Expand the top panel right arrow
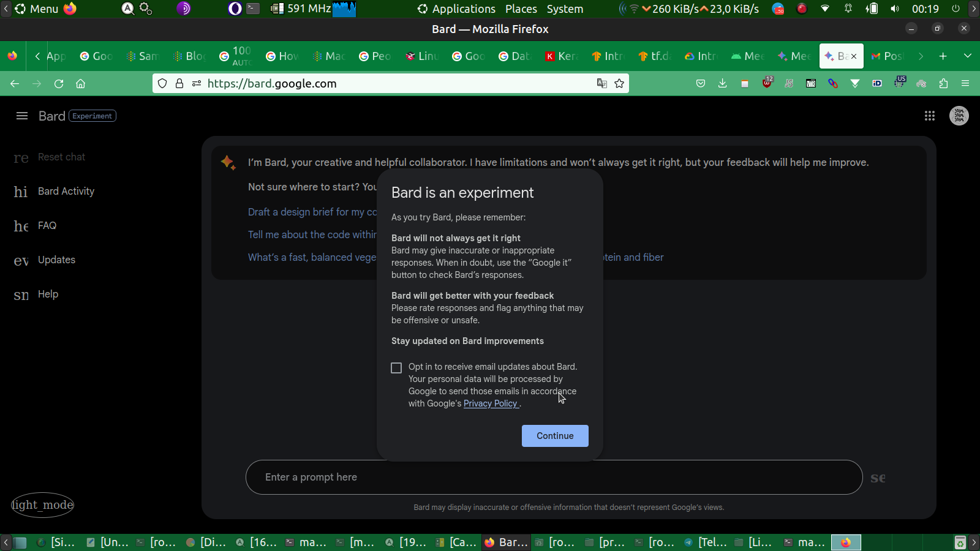This screenshot has height=551, width=980. (974, 9)
